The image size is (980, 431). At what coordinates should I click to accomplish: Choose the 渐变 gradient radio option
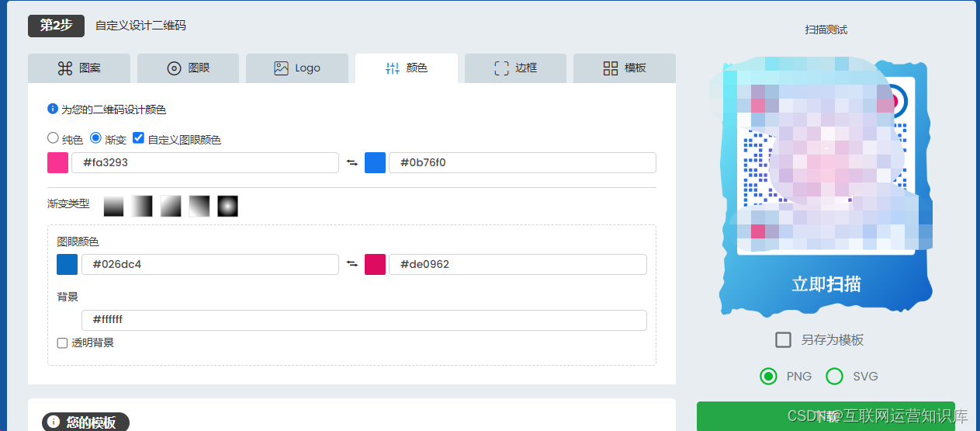(96, 138)
